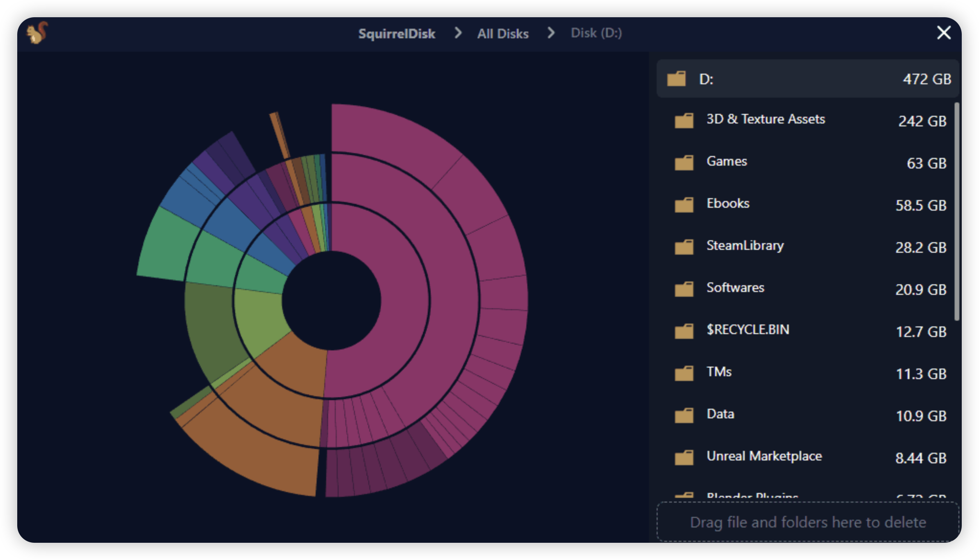Screen dimensions: 979x560
Task: Select the blue inner ring segment
Action: 271,254
